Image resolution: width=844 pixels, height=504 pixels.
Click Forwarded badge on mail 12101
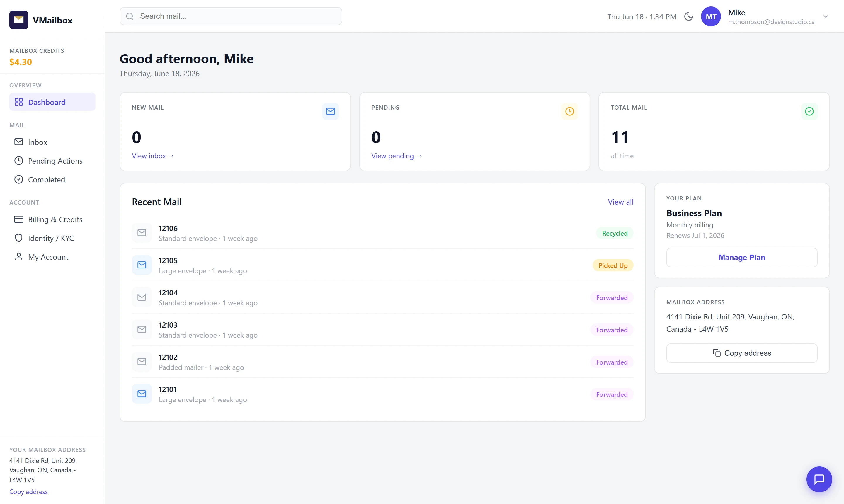[612, 395]
